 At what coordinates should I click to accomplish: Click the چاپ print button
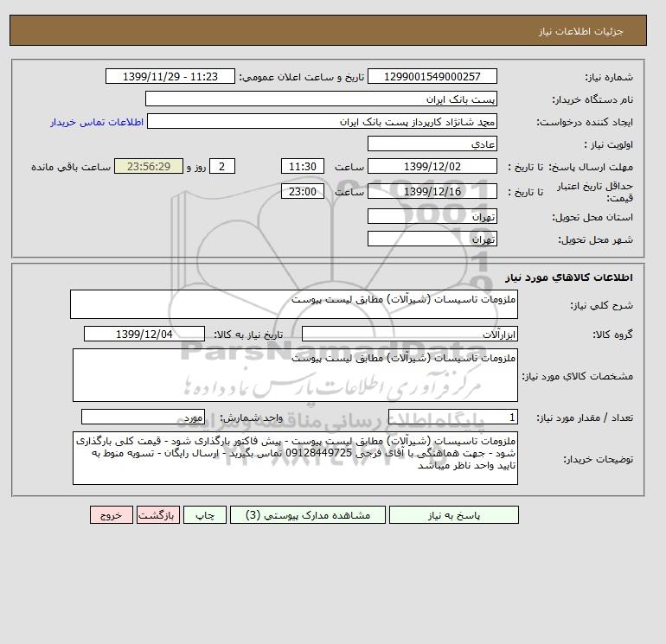(x=205, y=515)
